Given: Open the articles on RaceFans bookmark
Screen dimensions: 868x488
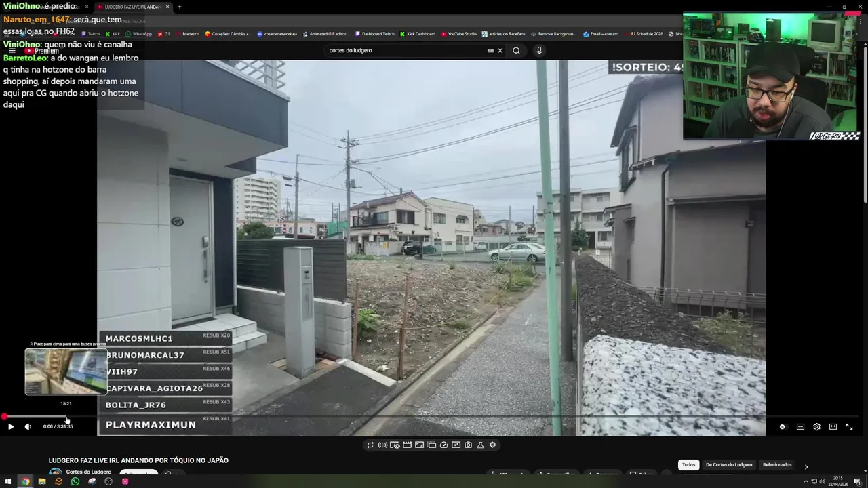Looking at the screenshot, I should (503, 34).
